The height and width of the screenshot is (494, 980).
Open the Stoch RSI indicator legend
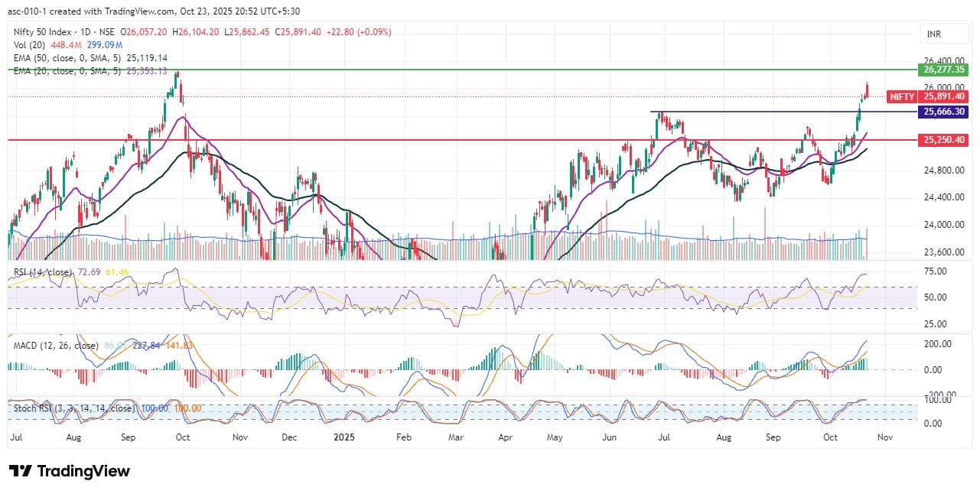[73, 408]
